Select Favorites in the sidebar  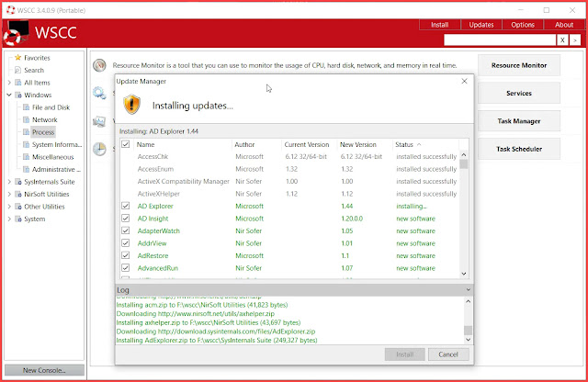(37, 58)
